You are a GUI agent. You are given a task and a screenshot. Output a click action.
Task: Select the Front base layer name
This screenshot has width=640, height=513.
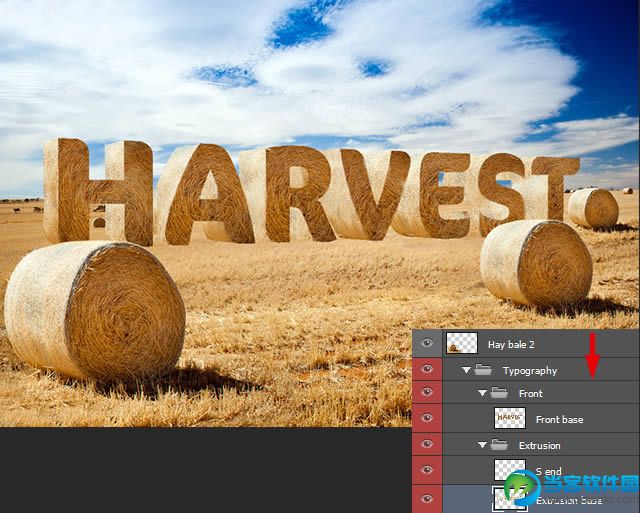coord(559,420)
